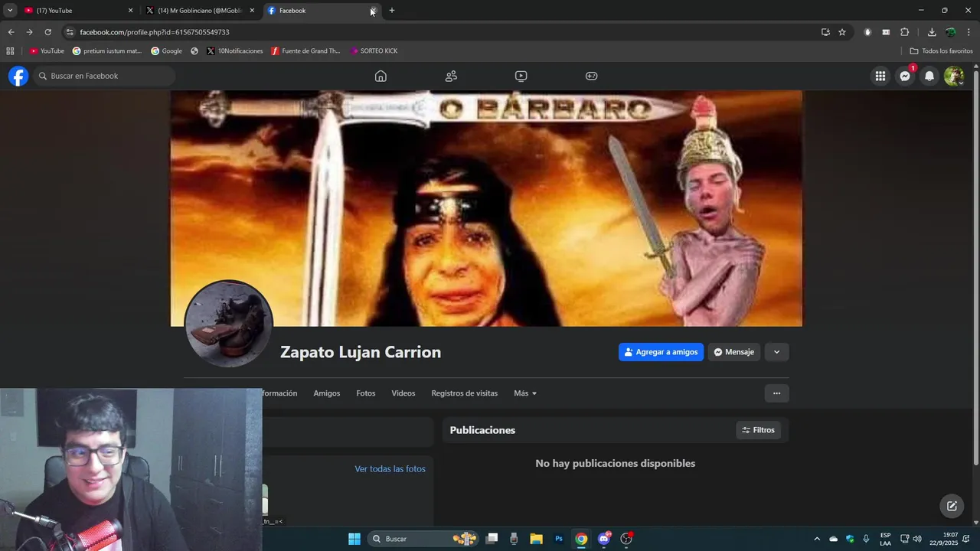
Task: Click the Facebook logo
Action: click(18, 76)
